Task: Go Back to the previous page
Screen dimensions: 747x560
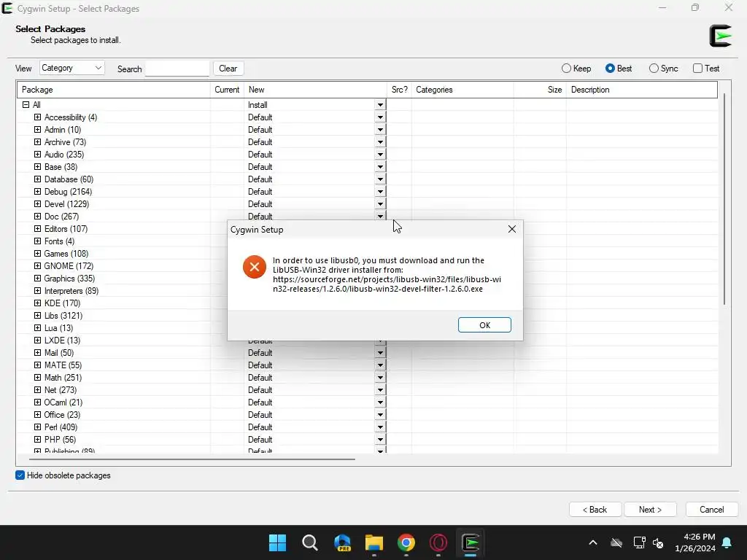Action: [x=595, y=510]
